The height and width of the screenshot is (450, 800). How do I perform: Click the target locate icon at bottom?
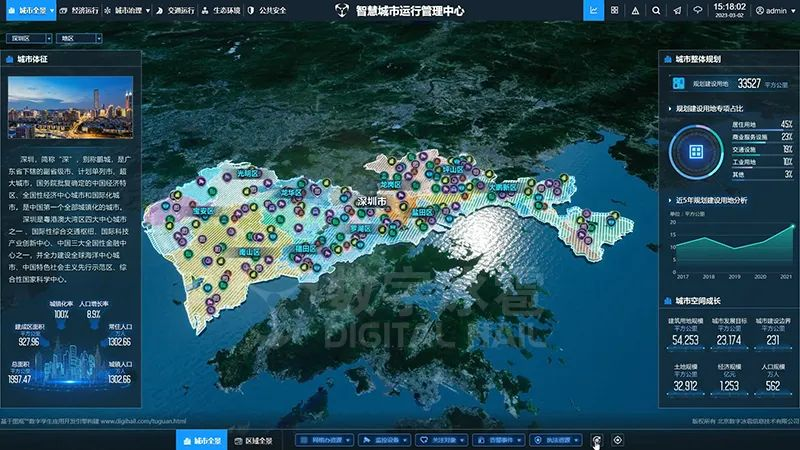618,440
